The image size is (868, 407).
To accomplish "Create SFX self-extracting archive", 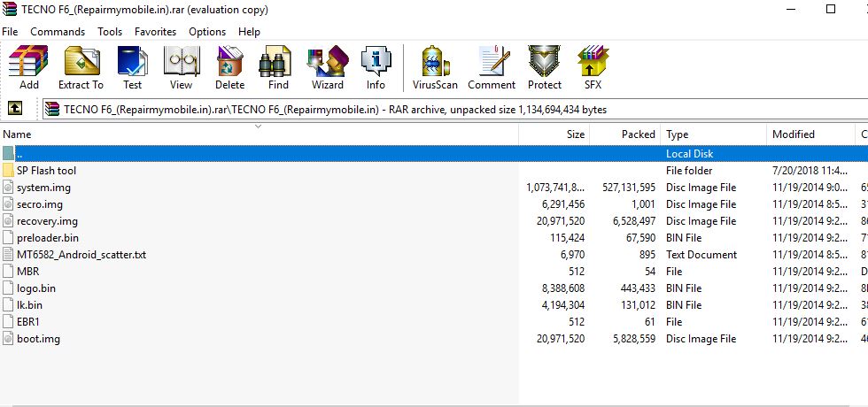I will (x=592, y=68).
